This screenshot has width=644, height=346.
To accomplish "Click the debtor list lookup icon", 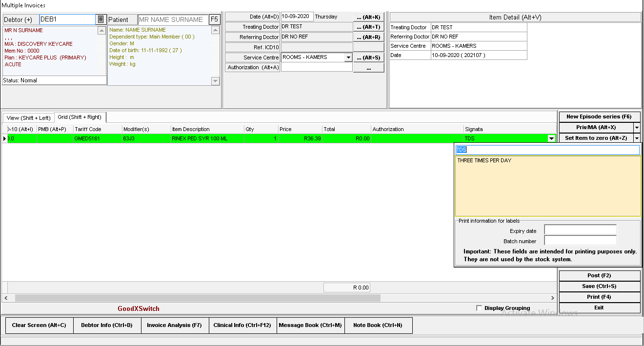I will coord(101,19).
